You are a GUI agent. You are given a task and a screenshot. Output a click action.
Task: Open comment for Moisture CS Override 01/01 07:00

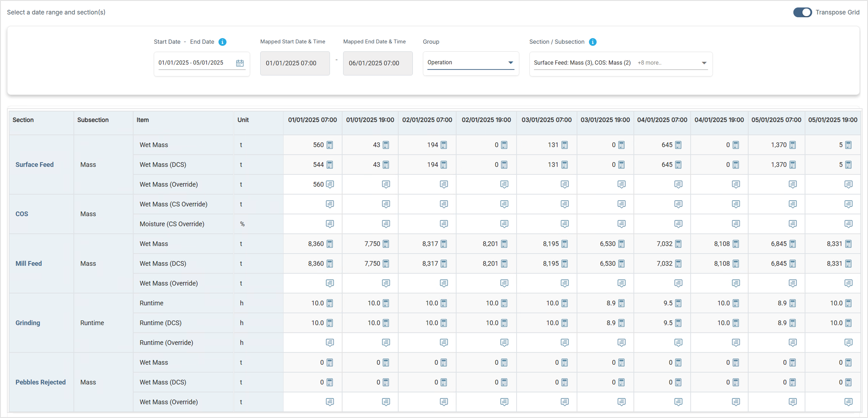330,224
